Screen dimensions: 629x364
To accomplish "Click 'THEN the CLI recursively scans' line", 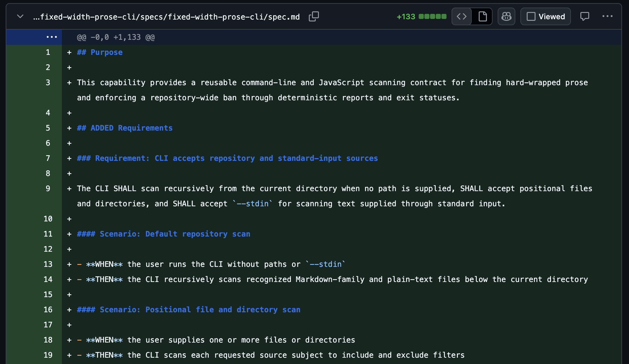I will (332, 279).
